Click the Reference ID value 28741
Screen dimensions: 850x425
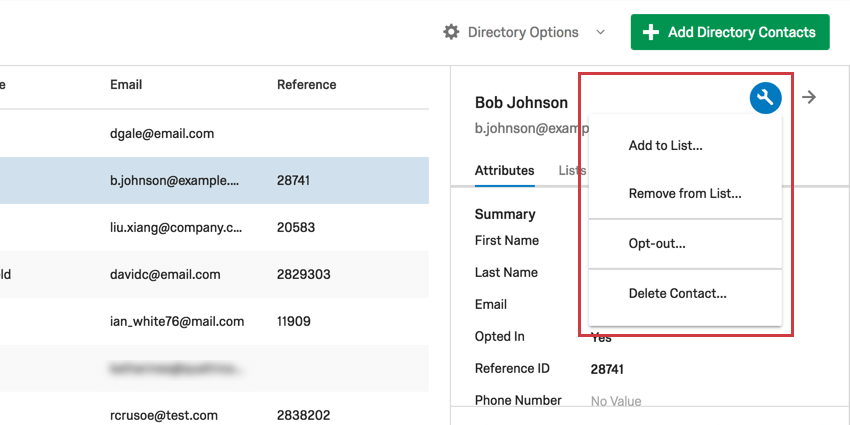607,369
